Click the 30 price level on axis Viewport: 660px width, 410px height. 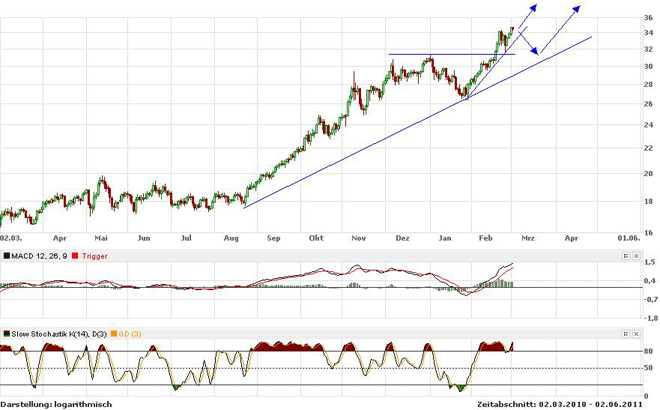click(x=649, y=67)
